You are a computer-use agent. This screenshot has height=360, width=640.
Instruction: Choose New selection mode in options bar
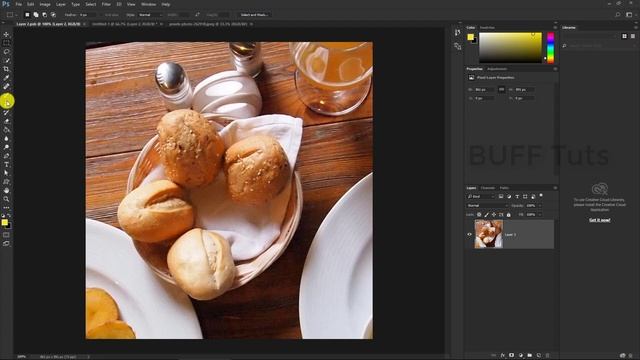(27, 15)
